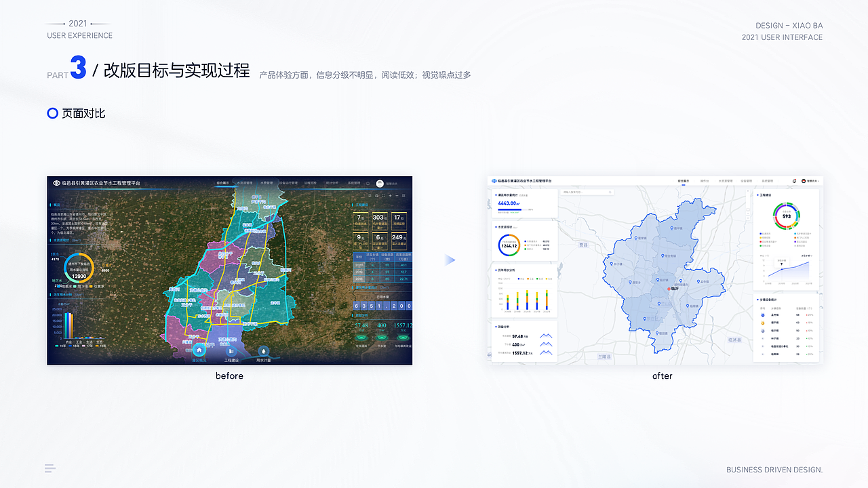This screenshot has width=868, height=488.
Task: Click 德平镇 map pin in after dashboard
Action: tap(671, 228)
